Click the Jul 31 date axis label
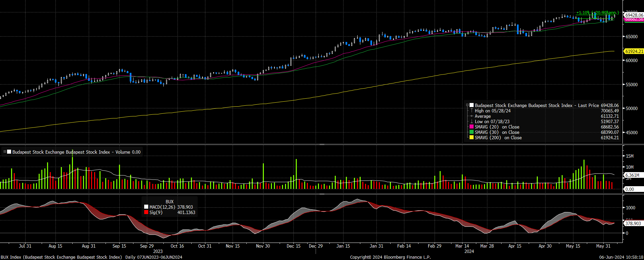This screenshot has height=260, width=644. pyautogui.click(x=25, y=246)
